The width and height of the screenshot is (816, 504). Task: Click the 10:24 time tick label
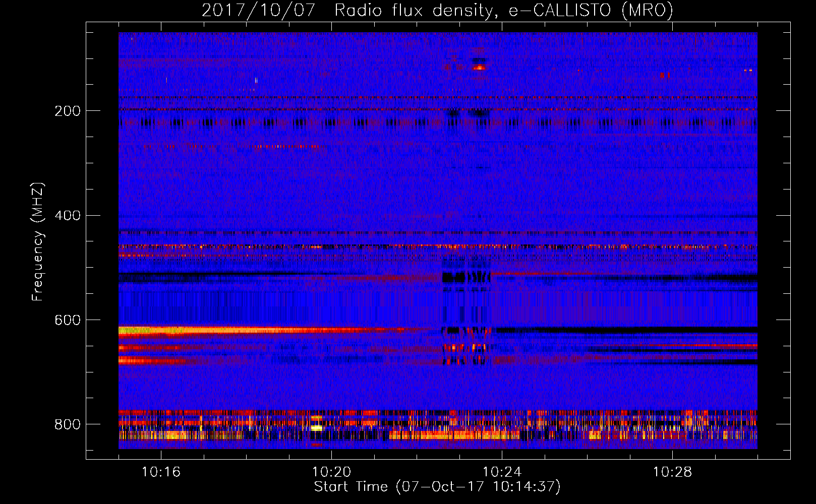click(x=502, y=472)
